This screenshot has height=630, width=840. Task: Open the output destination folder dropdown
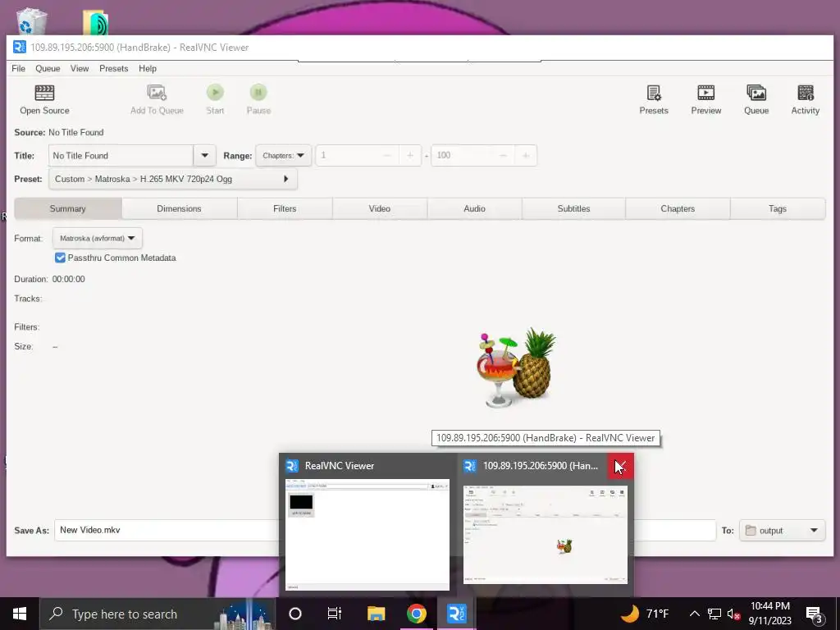pos(782,531)
